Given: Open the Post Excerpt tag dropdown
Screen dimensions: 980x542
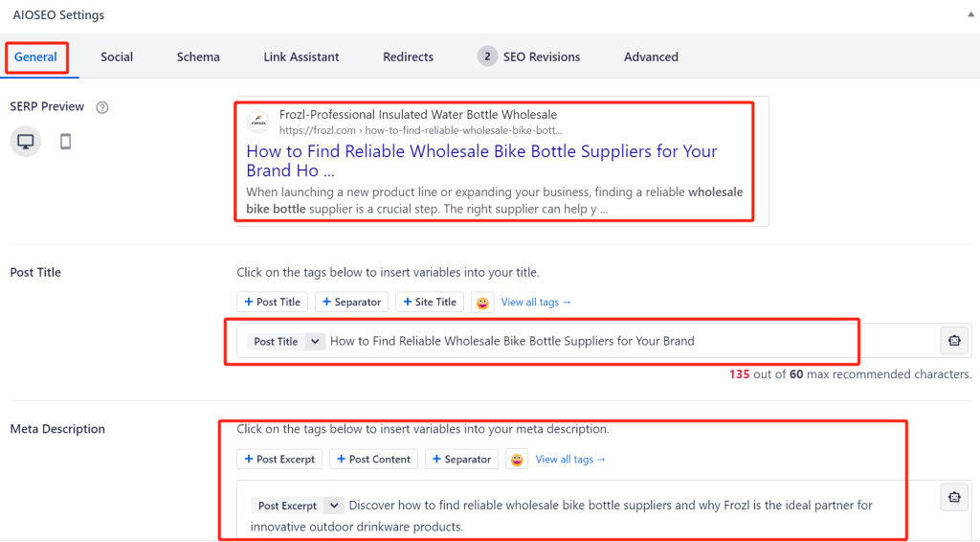Looking at the screenshot, I should click(334, 506).
